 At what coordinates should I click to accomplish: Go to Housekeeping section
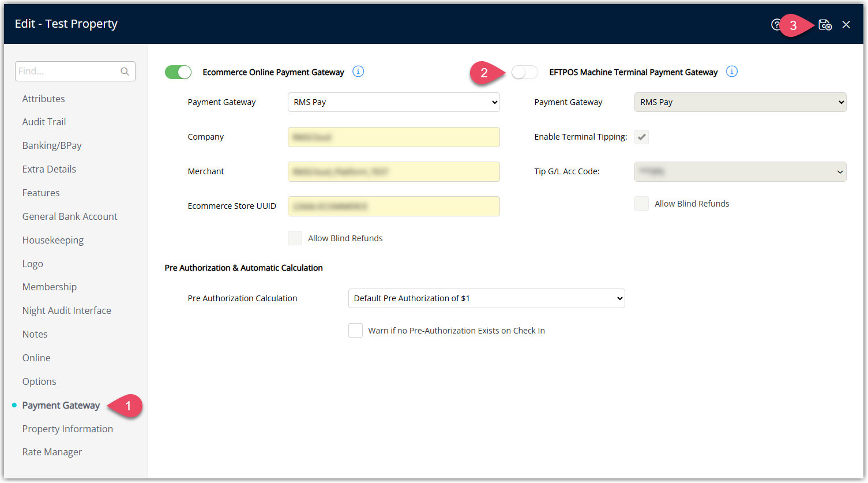[x=53, y=240]
